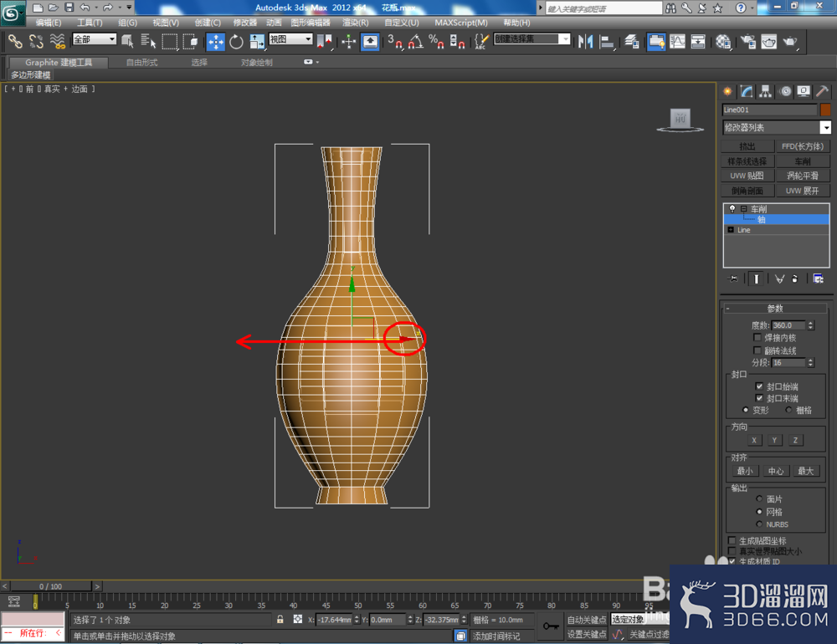
Task: Click the Pin Stack icon
Action: [733, 279]
